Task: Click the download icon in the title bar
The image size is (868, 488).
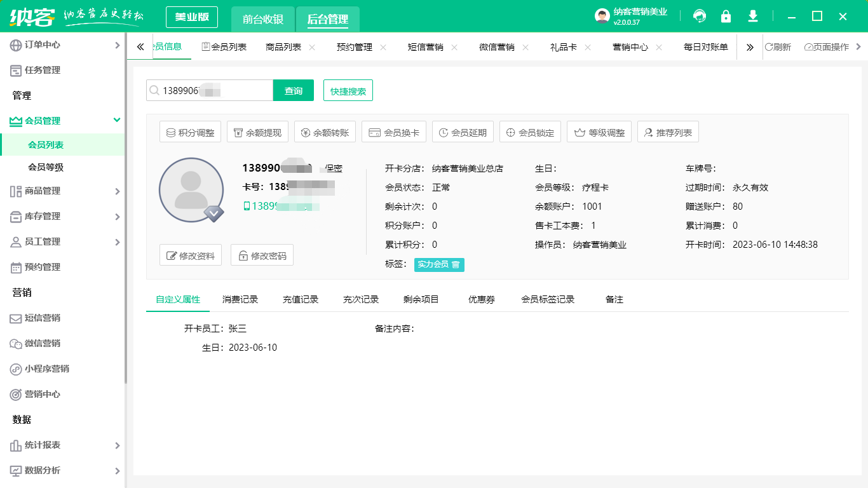Action: click(752, 16)
